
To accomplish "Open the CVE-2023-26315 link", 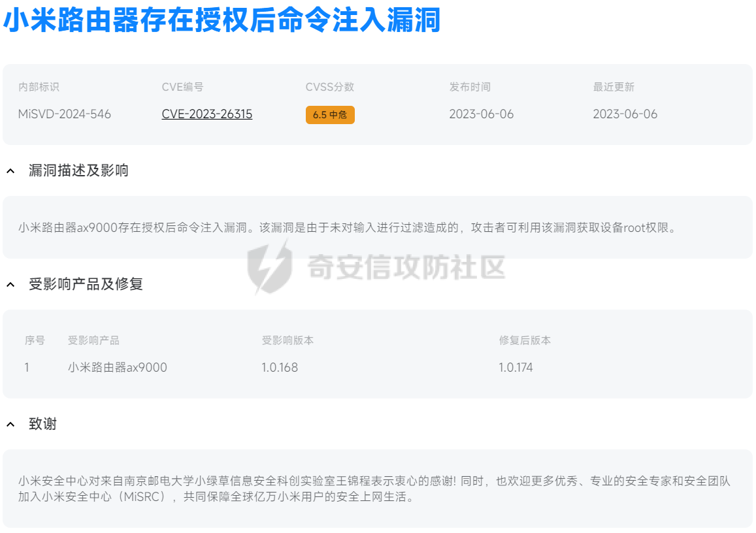I will (x=207, y=114).
